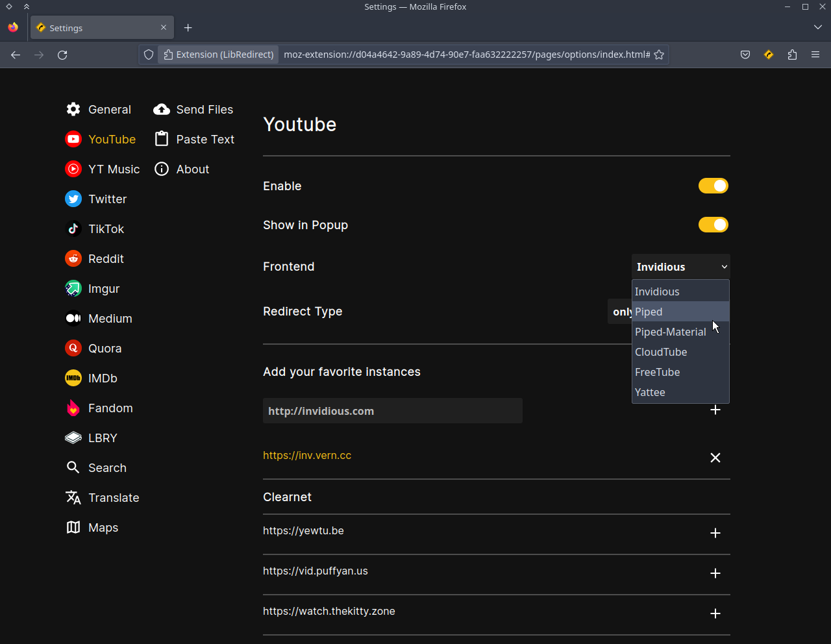Add https://vid.puffyan.us to favorites
This screenshot has height=644, width=831.
click(715, 573)
